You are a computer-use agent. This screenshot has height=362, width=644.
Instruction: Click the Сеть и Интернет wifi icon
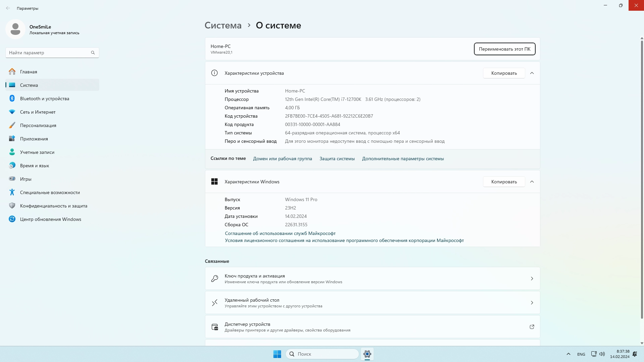[12, 112]
